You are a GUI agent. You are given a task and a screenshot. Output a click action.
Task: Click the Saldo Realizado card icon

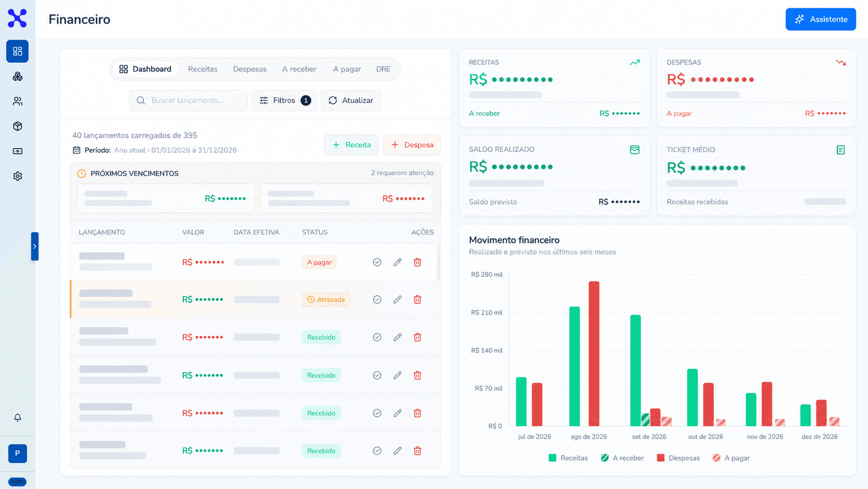point(634,150)
